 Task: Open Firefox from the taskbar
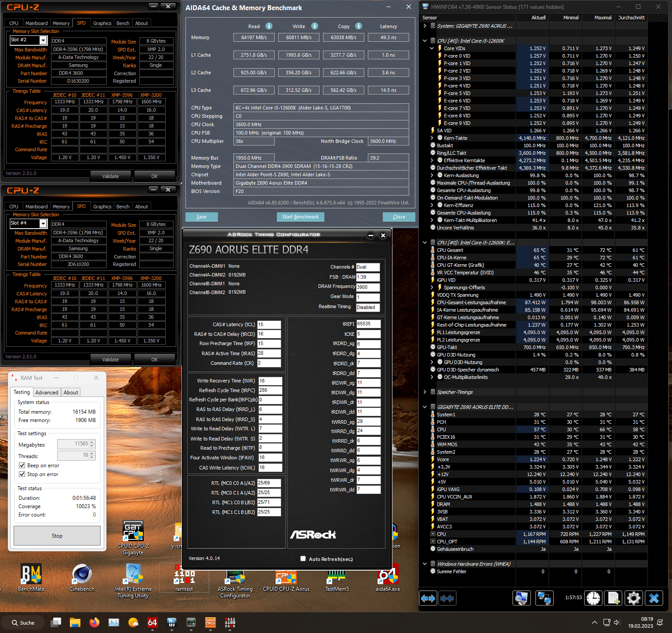[94, 622]
